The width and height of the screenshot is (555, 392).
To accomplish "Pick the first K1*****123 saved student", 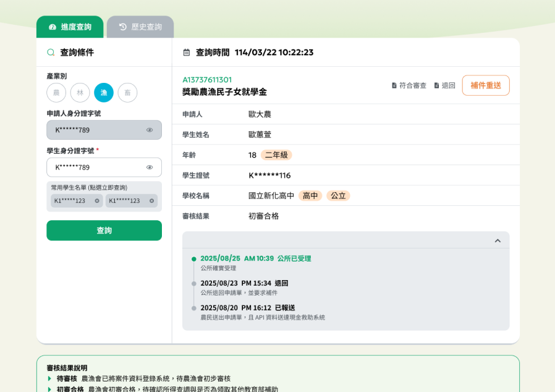I will (x=70, y=201).
